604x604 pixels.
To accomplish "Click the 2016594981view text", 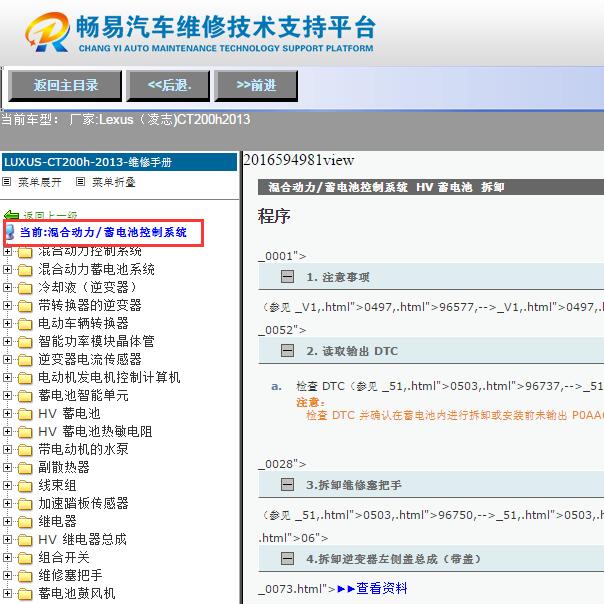I will coord(299,160).
